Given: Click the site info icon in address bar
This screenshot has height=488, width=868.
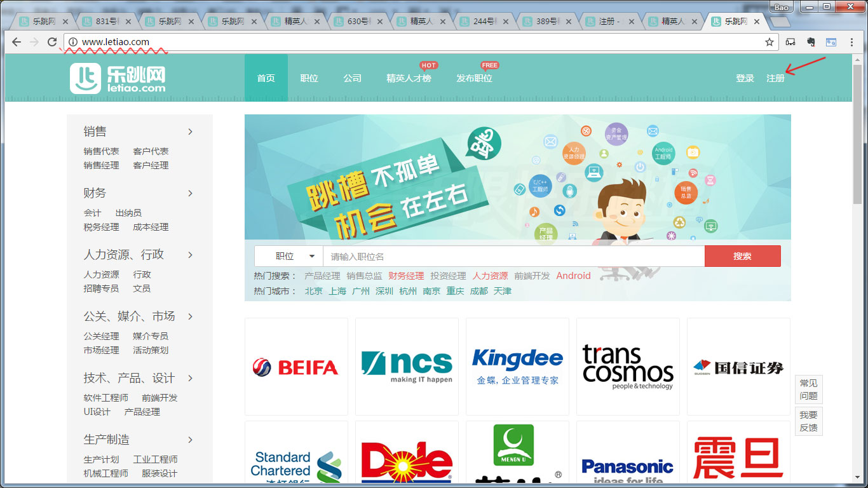Looking at the screenshot, I should (x=73, y=42).
